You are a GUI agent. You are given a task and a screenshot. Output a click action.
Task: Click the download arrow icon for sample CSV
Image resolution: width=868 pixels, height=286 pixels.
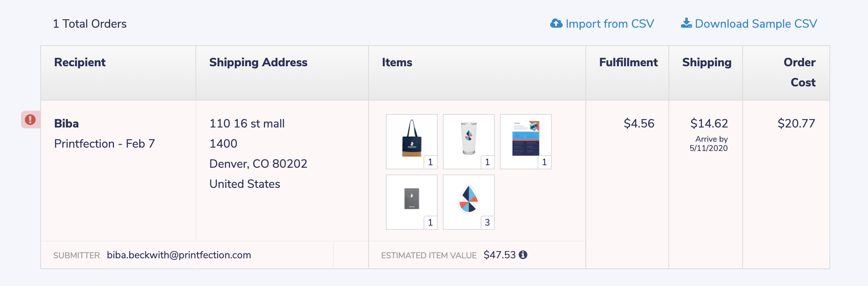pos(686,23)
